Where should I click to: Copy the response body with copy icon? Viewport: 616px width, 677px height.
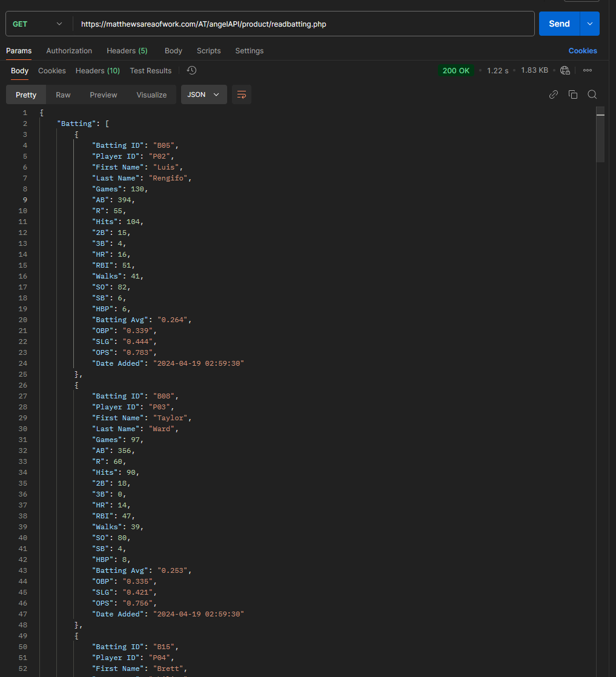coord(573,94)
